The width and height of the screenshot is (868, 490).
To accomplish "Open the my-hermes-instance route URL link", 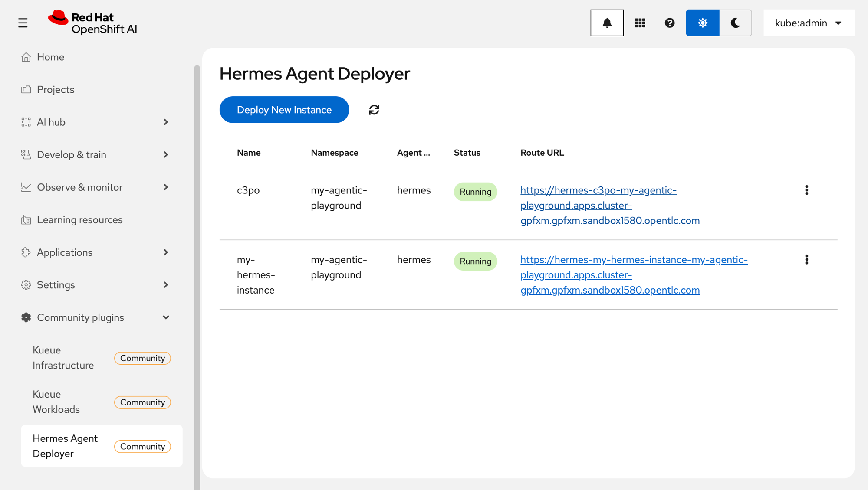I will click(634, 274).
